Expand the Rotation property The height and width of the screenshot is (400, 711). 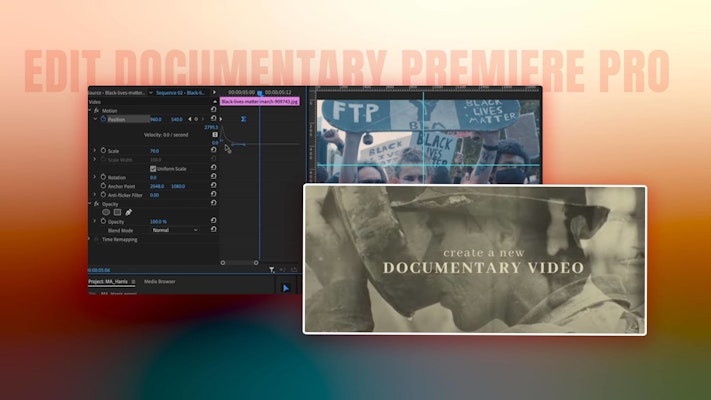pyautogui.click(x=95, y=177)
